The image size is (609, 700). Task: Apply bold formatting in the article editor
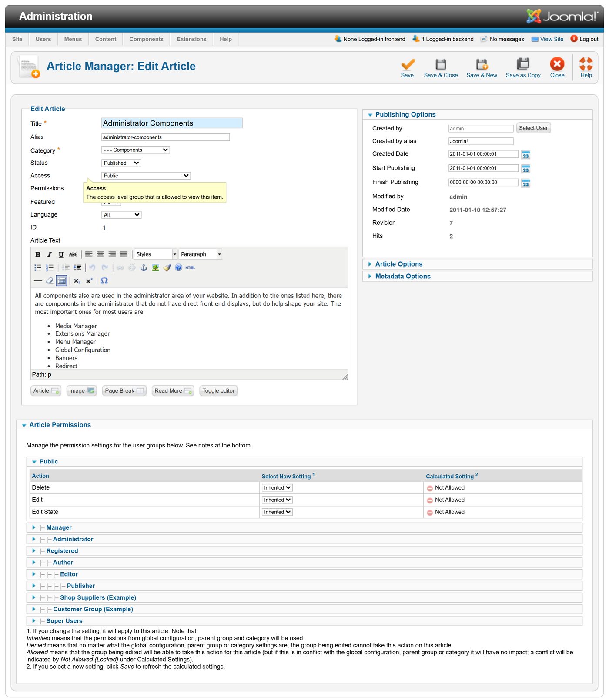38,254
